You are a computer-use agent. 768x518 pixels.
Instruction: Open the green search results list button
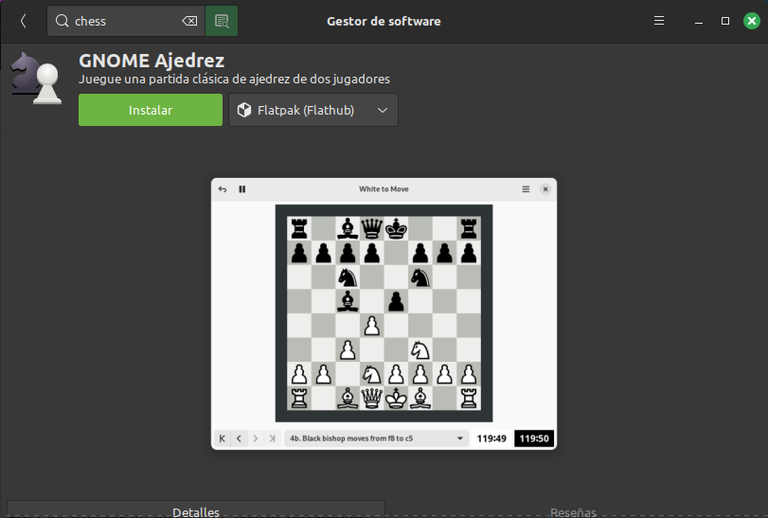(222, 21)
